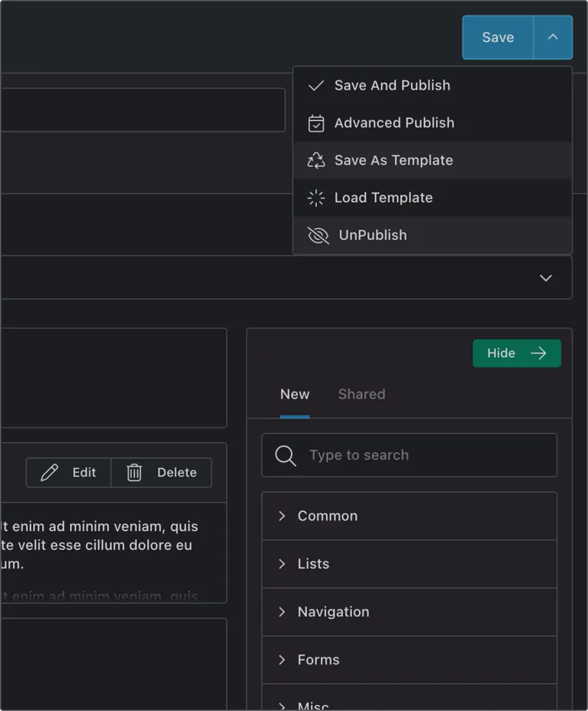
Task: Select the New tab
Action: click(295, 395)
